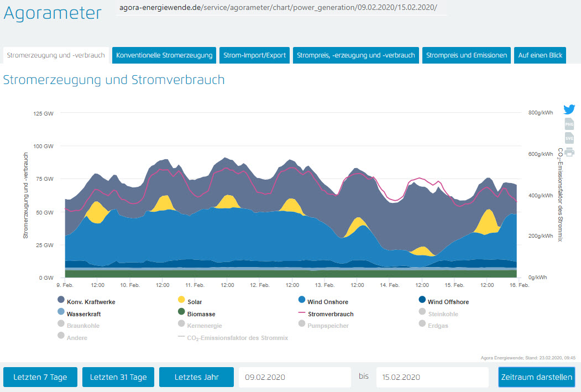The image size is (581, 392).
Task: Download the chart as PNG
Action: (569, 124)
